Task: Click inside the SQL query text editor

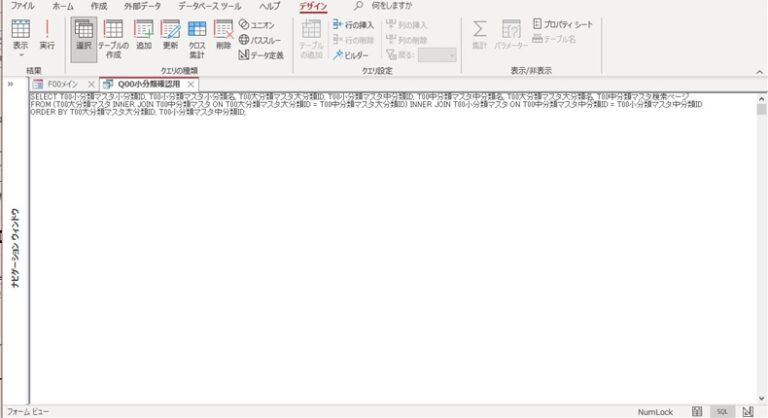Action: click(x=390, y=250)
